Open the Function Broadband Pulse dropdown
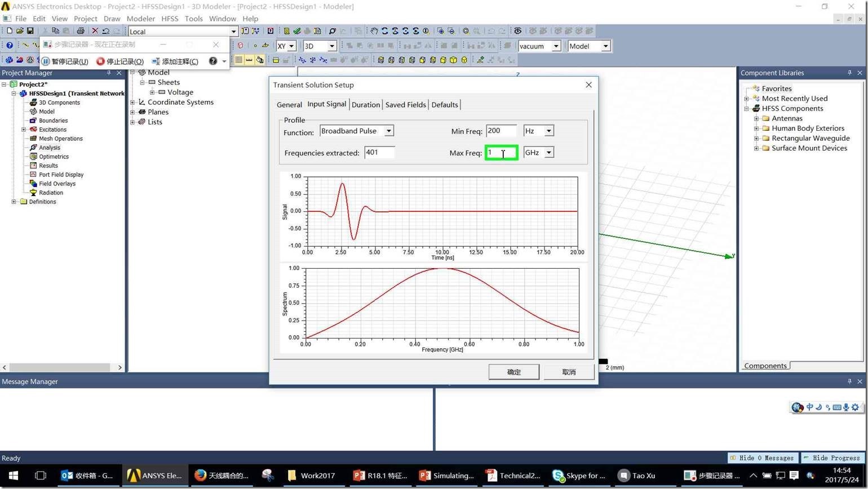This screenshot has height=489, width=868. [x=388, y=131]
